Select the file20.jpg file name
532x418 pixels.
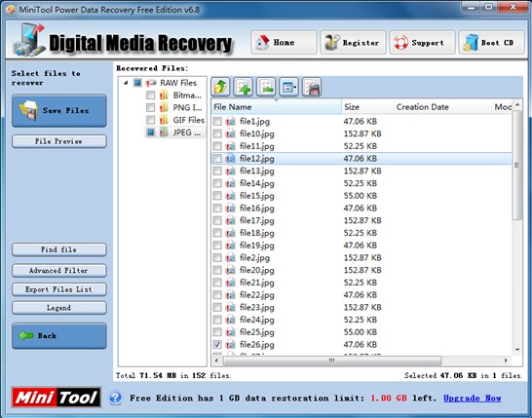point(257,271)
